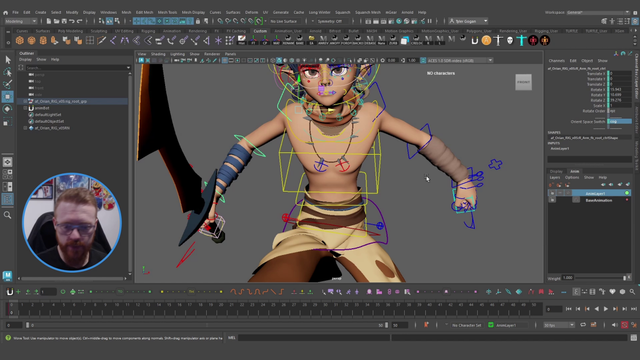This screenshot has width=640, height=360.
Task: Click the cyan cross T-pose shelf icon
Action: 521,40
